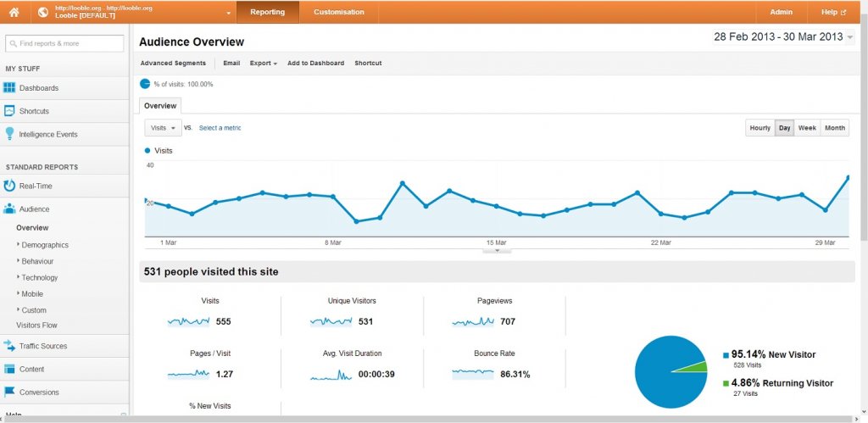Image resolution: width=868 pixels, height=423 pixels.
Task: Select the Overview tab above the chart
Action: 160,106
